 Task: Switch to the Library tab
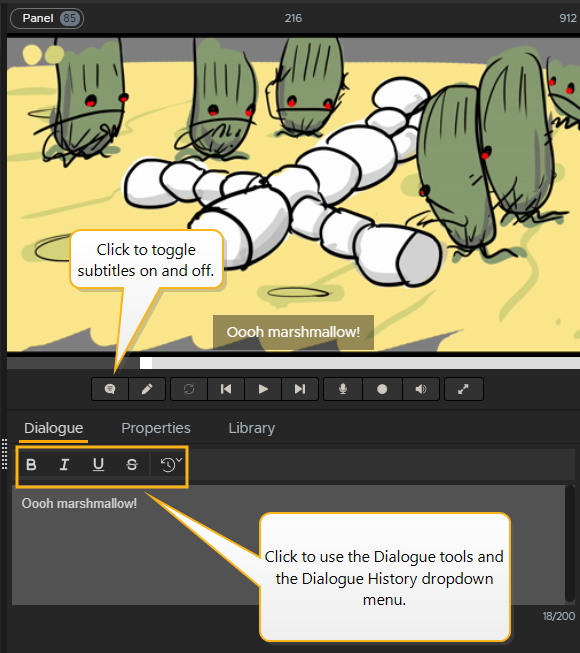click(x=251, y=428)
